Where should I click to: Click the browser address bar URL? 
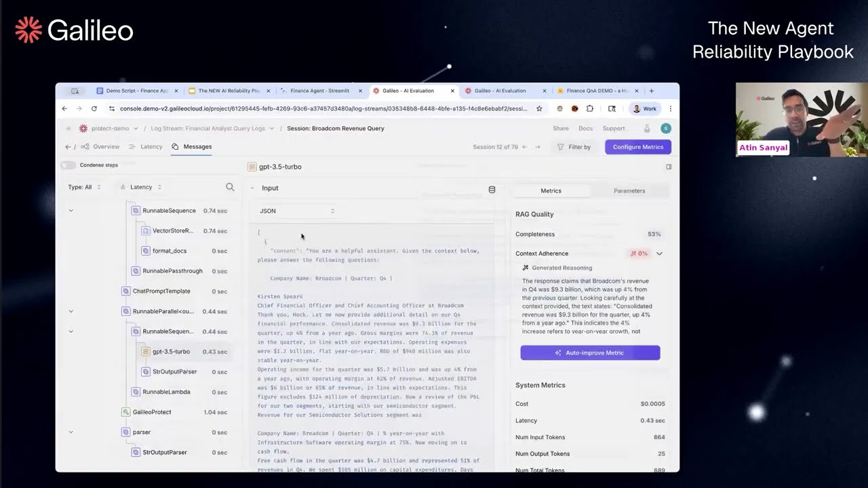pyautogui.click(x=323, y=108)
